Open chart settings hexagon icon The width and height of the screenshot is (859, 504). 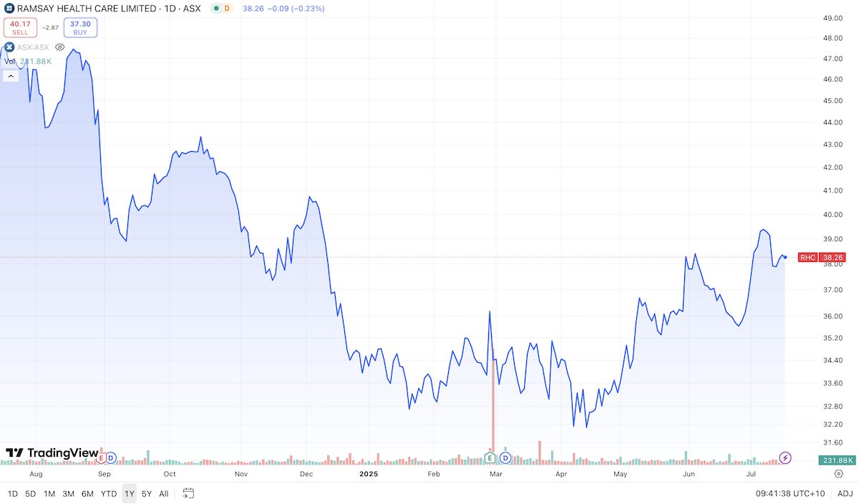(839, 473)
